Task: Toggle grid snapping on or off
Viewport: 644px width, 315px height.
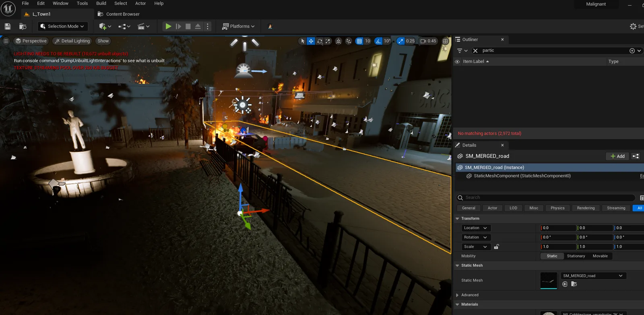Action: click(x=359, y=41)
